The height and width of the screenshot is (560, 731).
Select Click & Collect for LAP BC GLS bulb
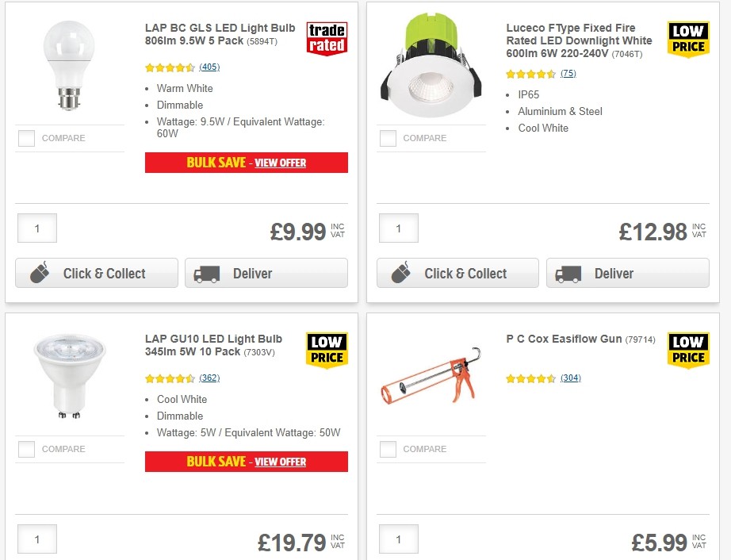tap(96, 273)
